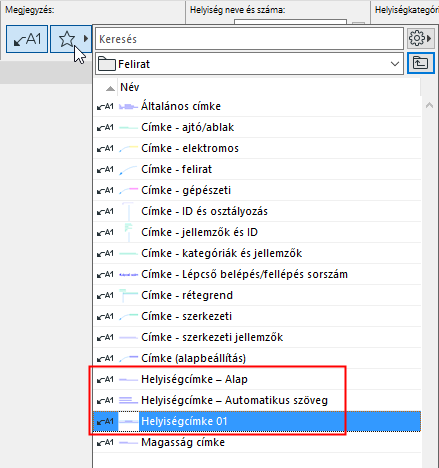Click A1 type icon of Címke - kategóriák és jellemzők
This screenshot has width=439, height=468.
(105, 253)
